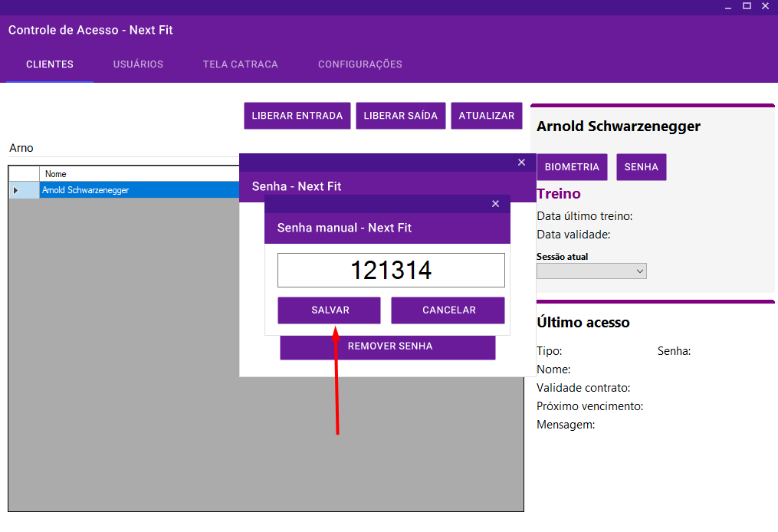
Task: Go to the Tela Catraca tab
Action: 240,64
